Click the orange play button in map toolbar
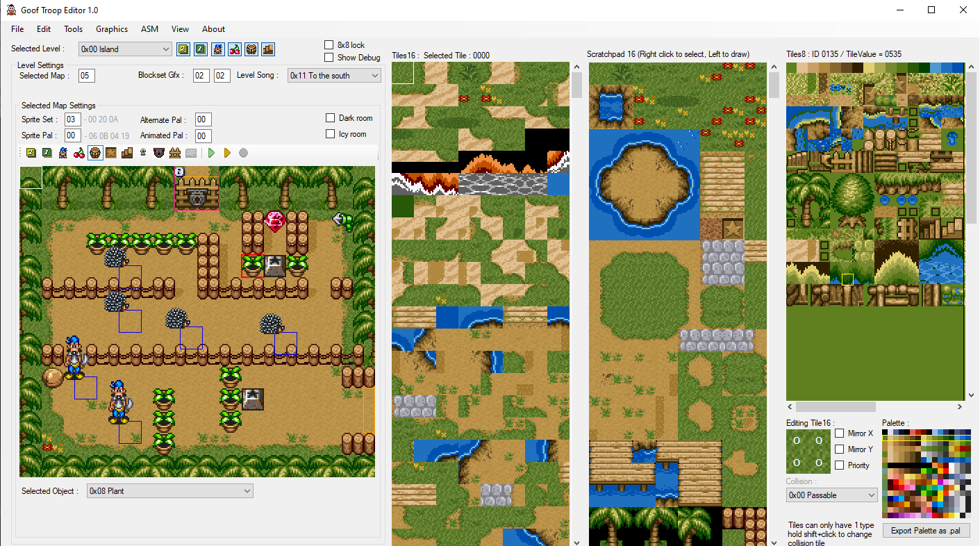980x546 pixels. point(227,153)
